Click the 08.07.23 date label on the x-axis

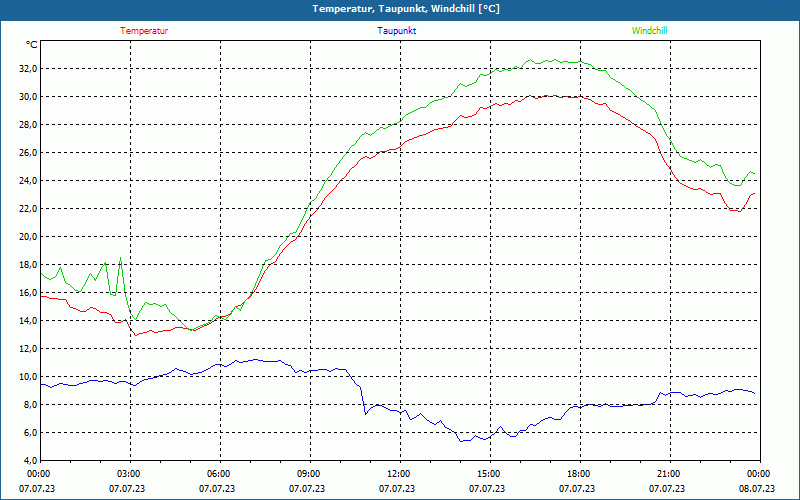point(757,488)
